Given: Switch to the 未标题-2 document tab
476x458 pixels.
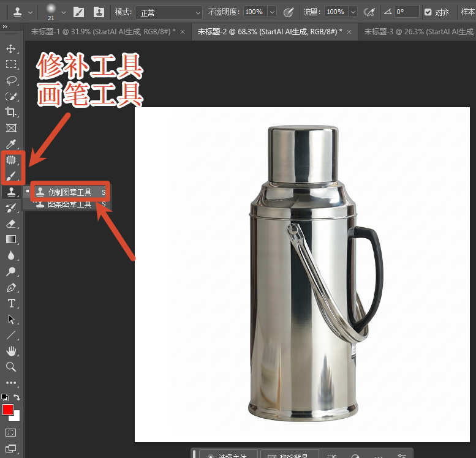Looking at the screenshot, I should 270,32.
